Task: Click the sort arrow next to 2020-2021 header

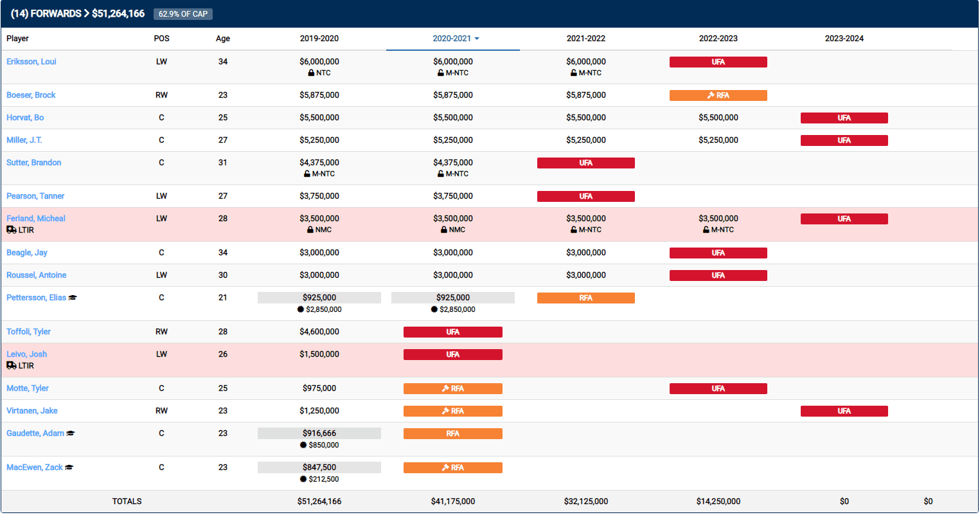Action: point(477,39)
